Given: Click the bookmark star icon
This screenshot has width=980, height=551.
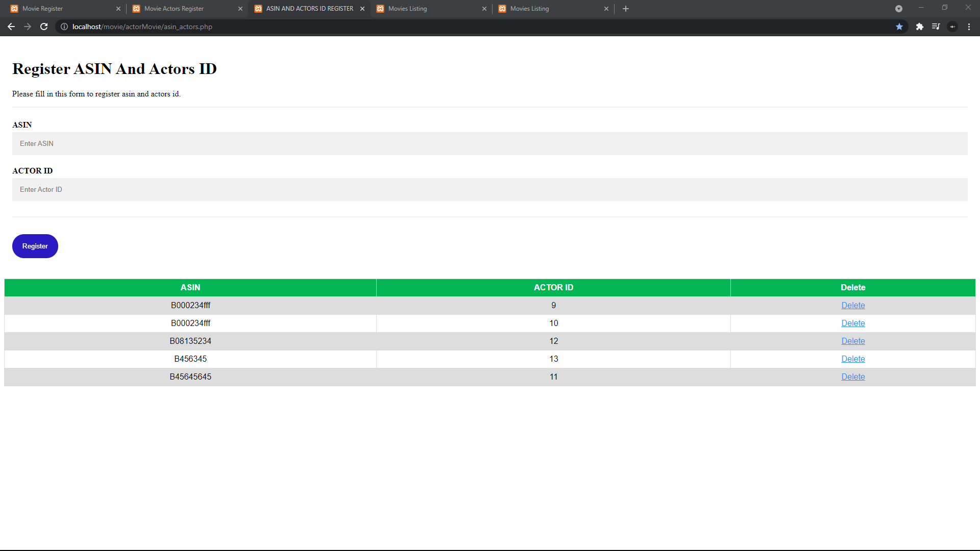Looking at the screenshot, I should click(x=899, y=27).
